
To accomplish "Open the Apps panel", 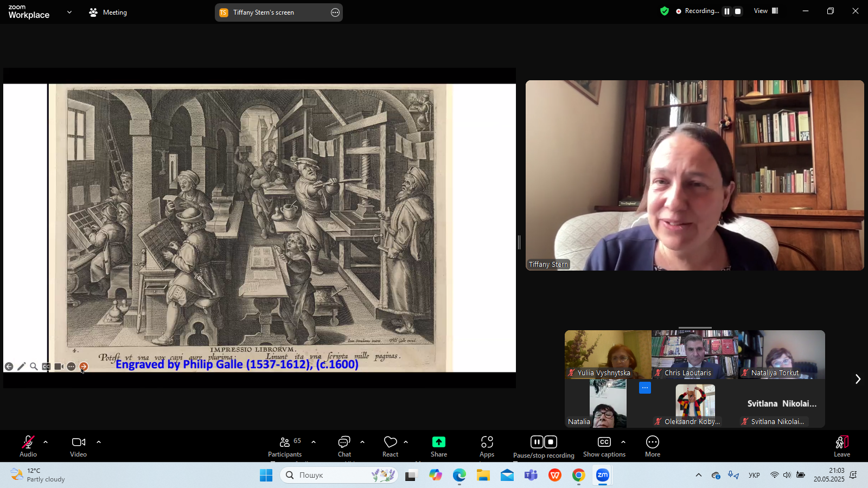I will click(487, 446).
